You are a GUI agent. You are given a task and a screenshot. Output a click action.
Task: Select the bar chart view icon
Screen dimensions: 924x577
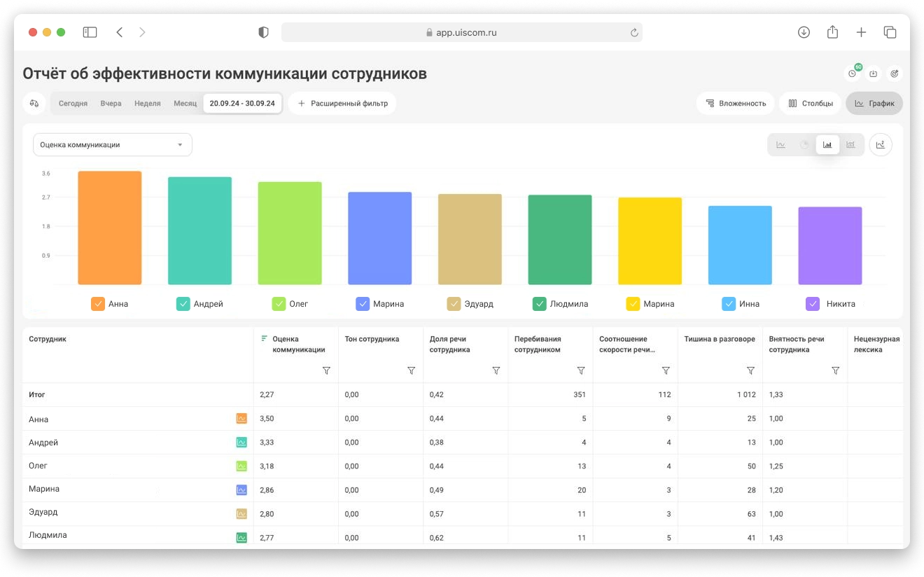point(827,145)
